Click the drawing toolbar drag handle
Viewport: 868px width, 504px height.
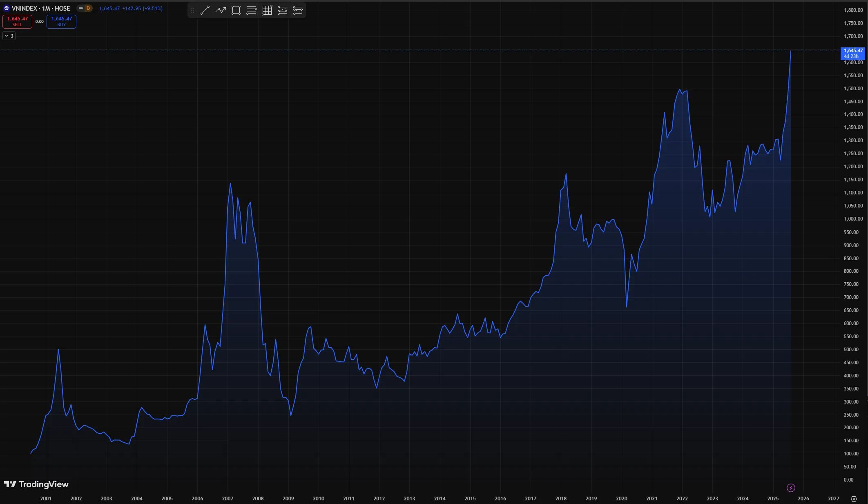(x=192, y=10)
